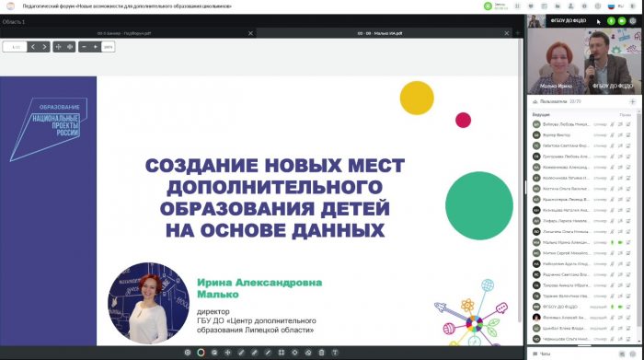Click the trash delete icon in drawing toolbar
This screenshot has height=360, width=644.
point(322,353)
